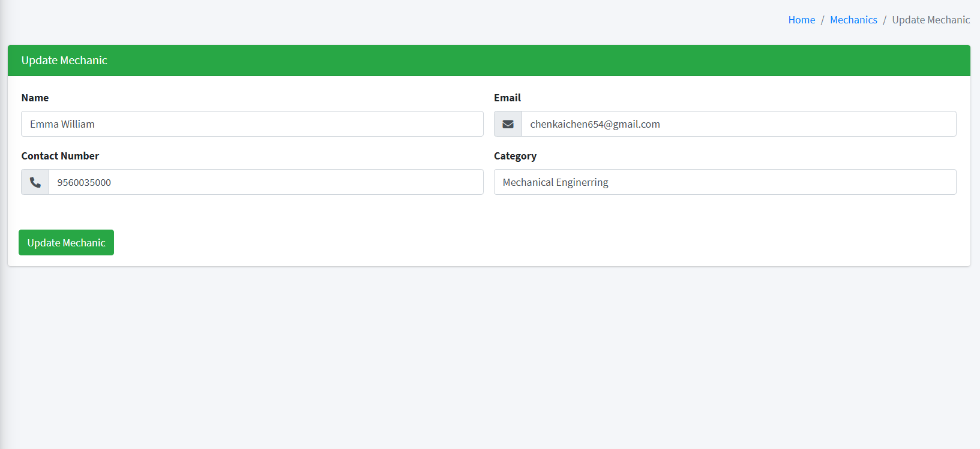
Task: Click the Contact Number label
Action: click(x=60, y=156)
